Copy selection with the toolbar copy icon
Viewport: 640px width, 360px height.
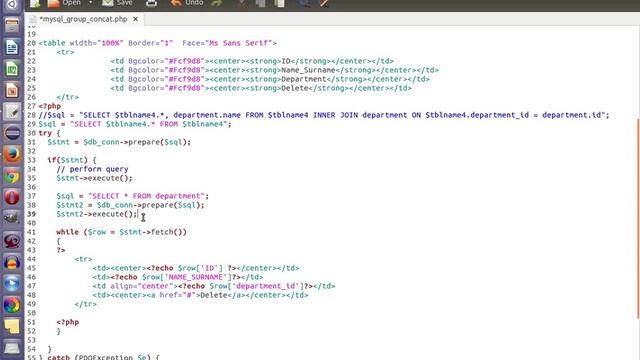click(x=260, y=3)
